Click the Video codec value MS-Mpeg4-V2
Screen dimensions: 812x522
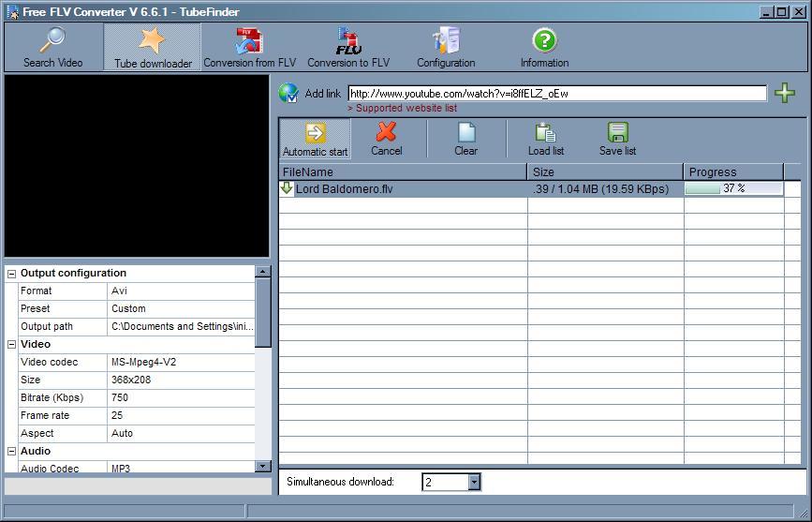[181, 362]
